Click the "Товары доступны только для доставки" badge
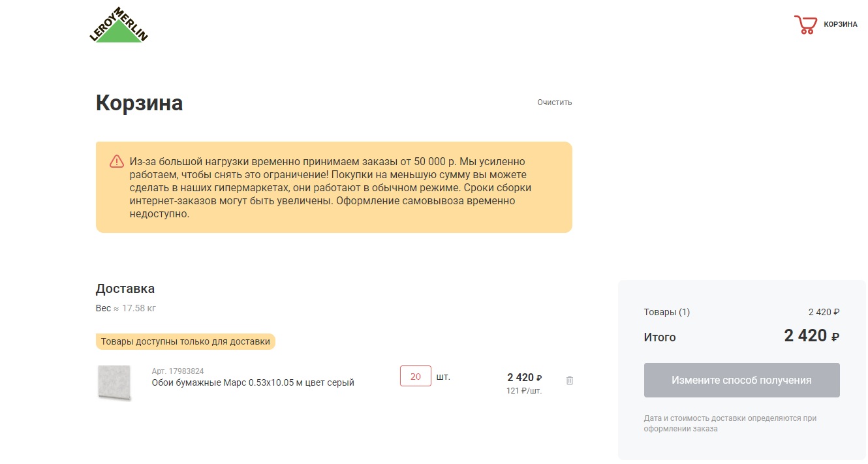Viewport: 868px width, 464px height. (185, 341)
